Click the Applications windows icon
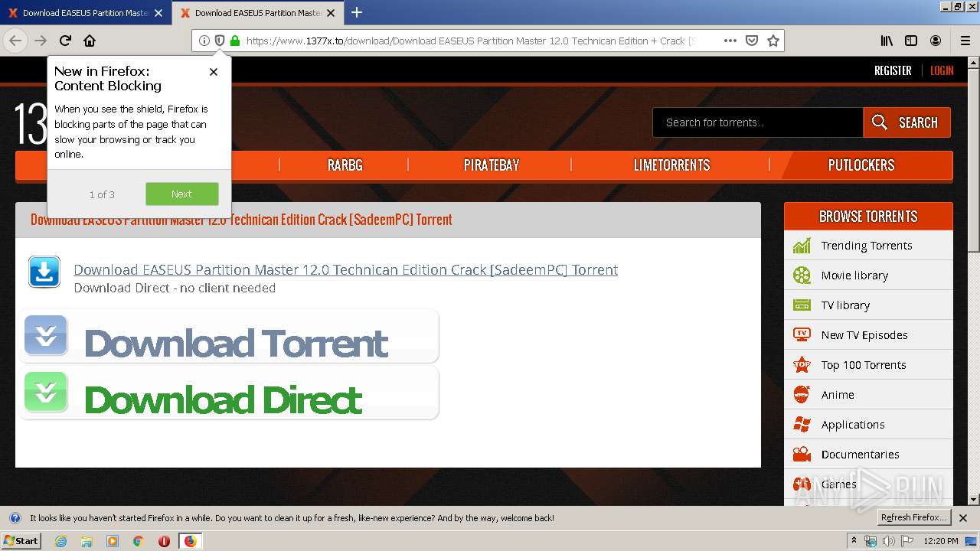980x551 pixels. tap(802, 424)
